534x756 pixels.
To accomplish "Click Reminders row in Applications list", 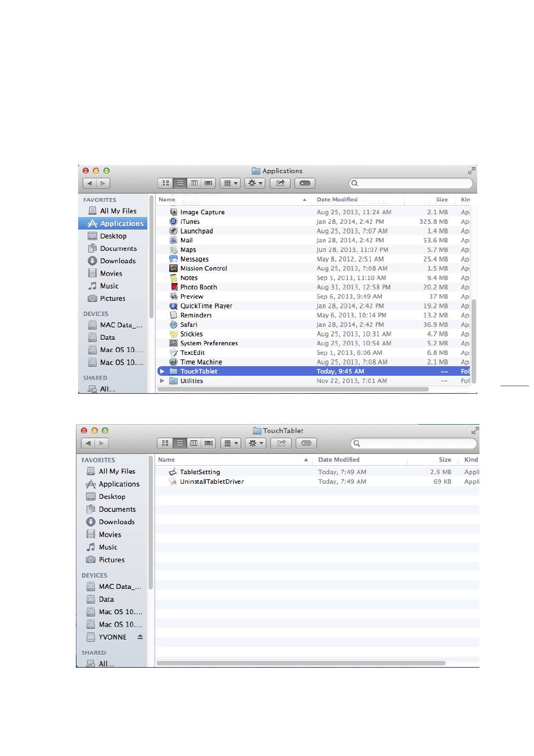I will [x=314, y=316].
